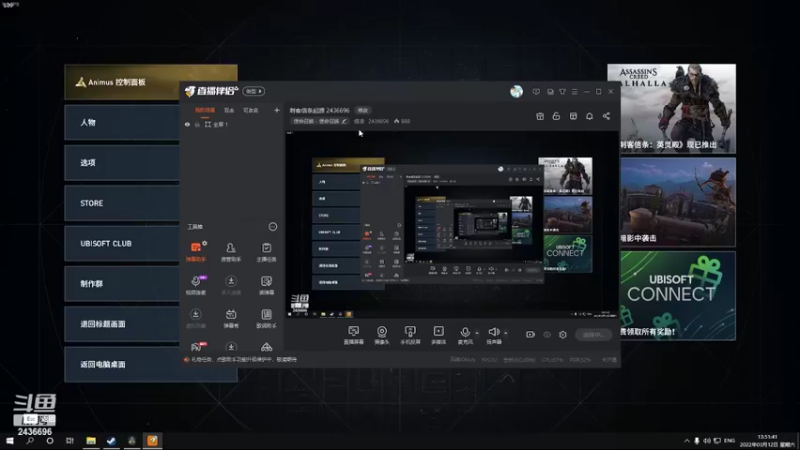This screenshot has width=800, height=450.
Task: Open the notification bell icon
Action: coord(589,116)
